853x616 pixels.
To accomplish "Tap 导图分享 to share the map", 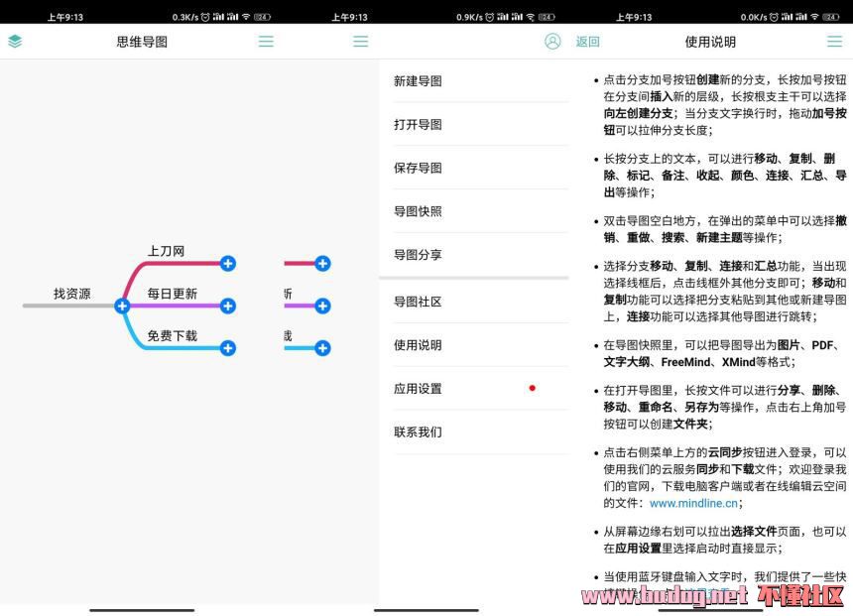I will coord(418,255).
